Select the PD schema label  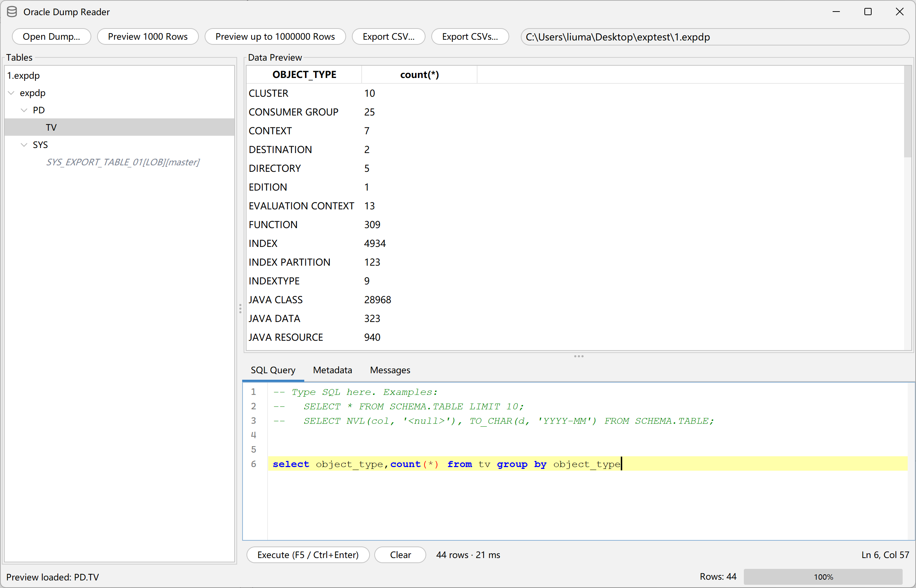[x=39, y=110]
